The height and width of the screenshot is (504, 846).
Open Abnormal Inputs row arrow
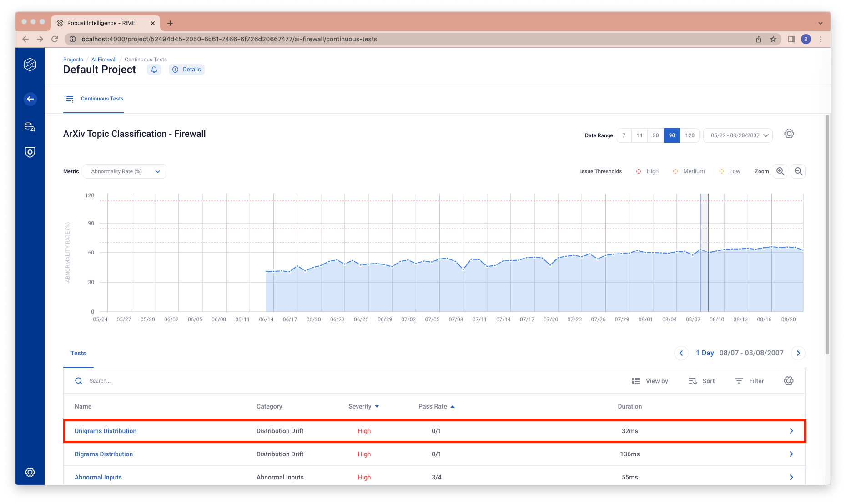coord(791,477)
